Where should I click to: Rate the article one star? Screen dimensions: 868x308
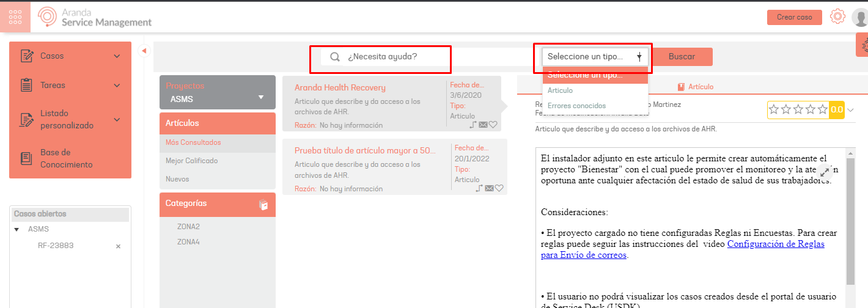pyautogui.click(x=774, y=110)
